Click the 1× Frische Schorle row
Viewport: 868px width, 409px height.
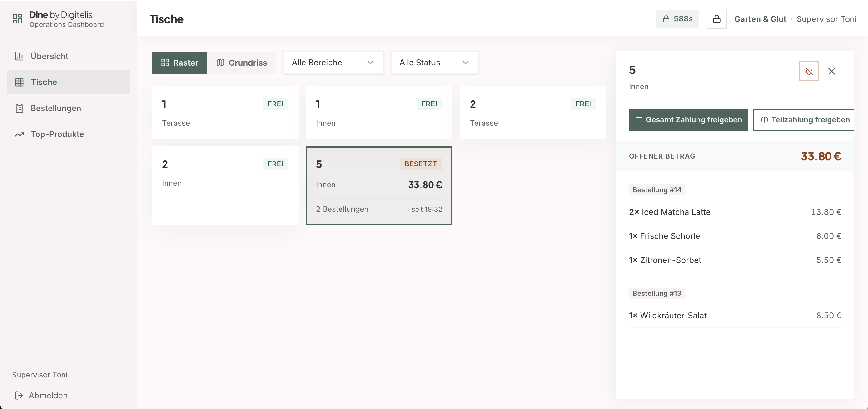coord(735,236)
